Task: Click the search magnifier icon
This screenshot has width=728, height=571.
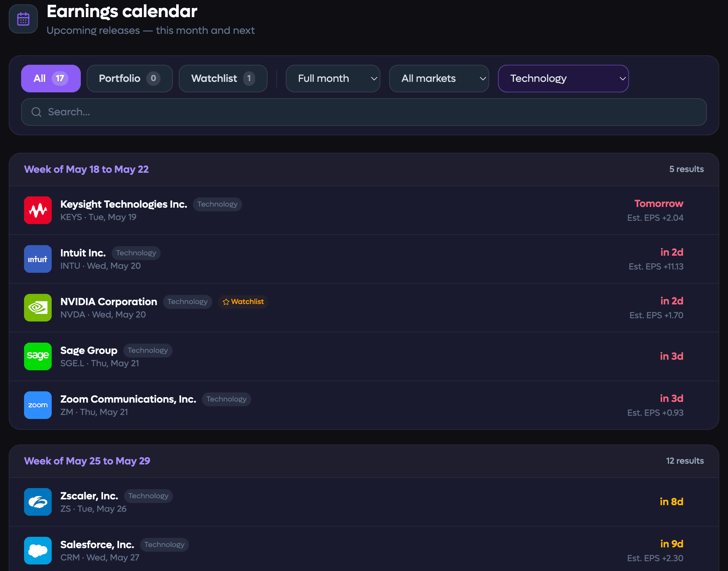Action: [36, 112]
